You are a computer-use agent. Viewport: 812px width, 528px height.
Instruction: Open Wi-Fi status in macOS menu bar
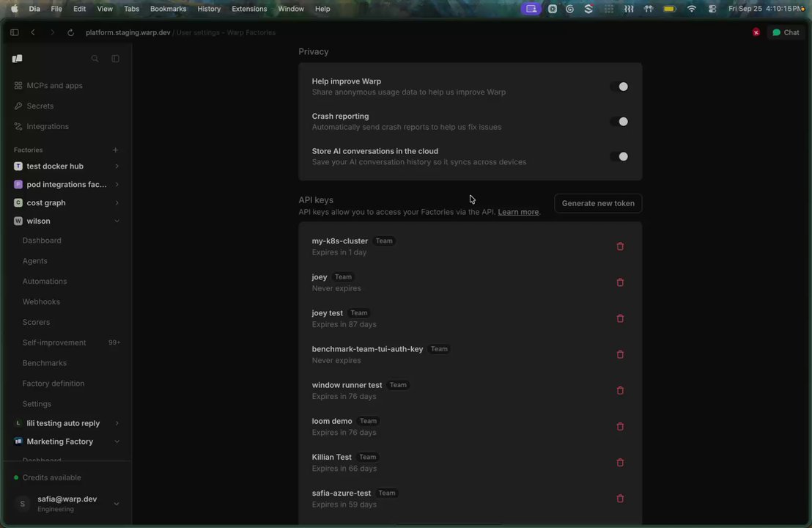click(x=691, y=9)
